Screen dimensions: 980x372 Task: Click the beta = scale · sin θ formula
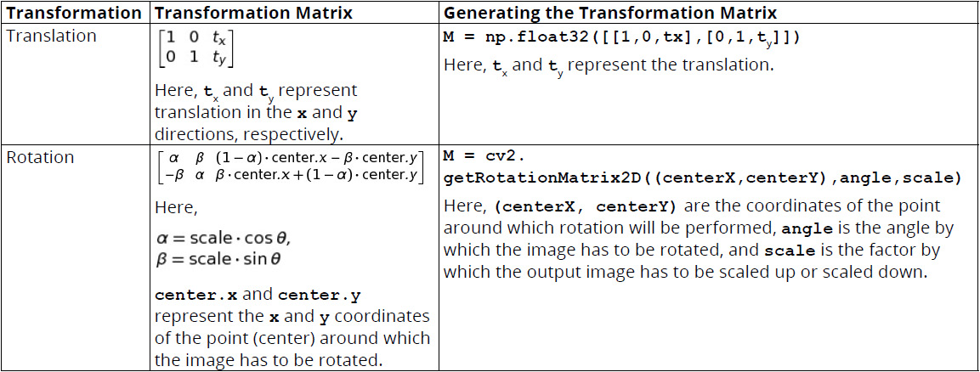point(218,258)
